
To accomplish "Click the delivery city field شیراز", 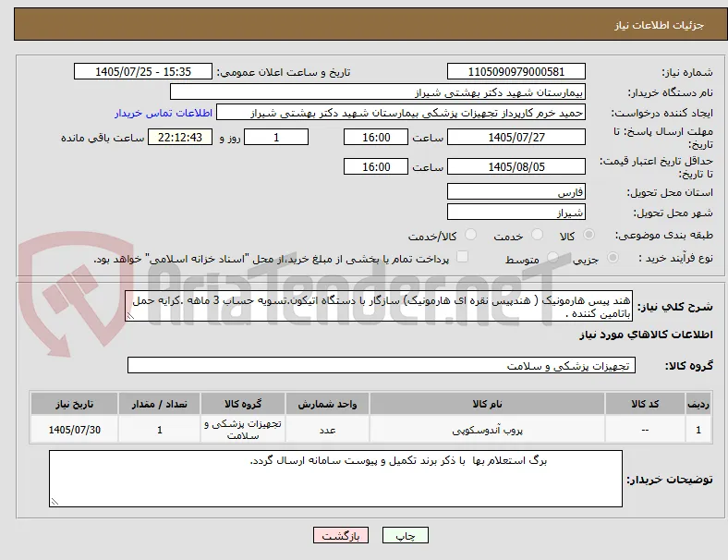I will point(516,213).
